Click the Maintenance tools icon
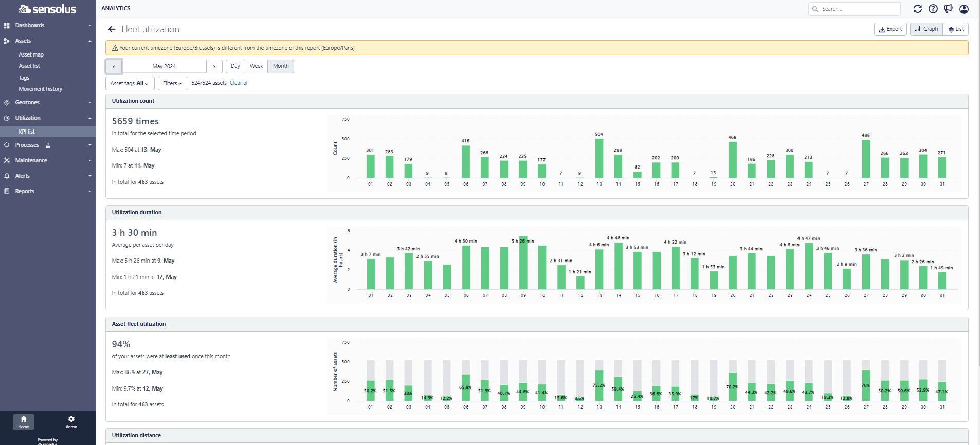 click(x=7, y=160)
